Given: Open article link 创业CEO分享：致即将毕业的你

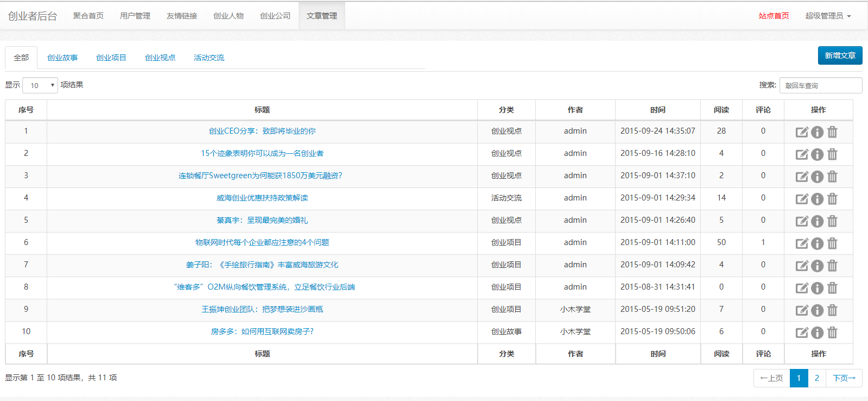Looking at the screenshot, I should click(x=262, y=131).
